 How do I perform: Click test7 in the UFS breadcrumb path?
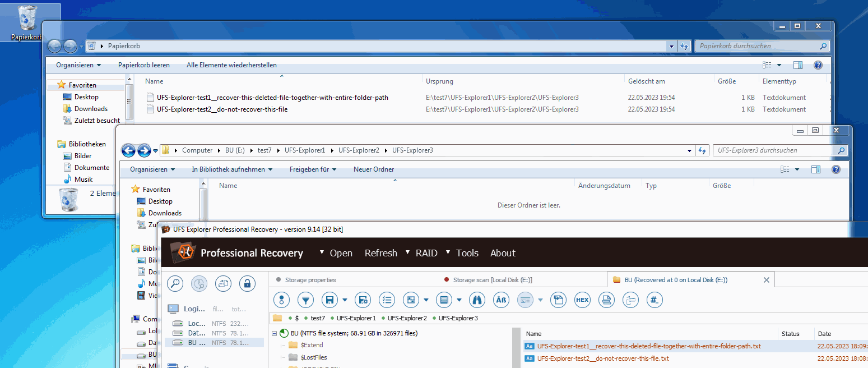318,318
